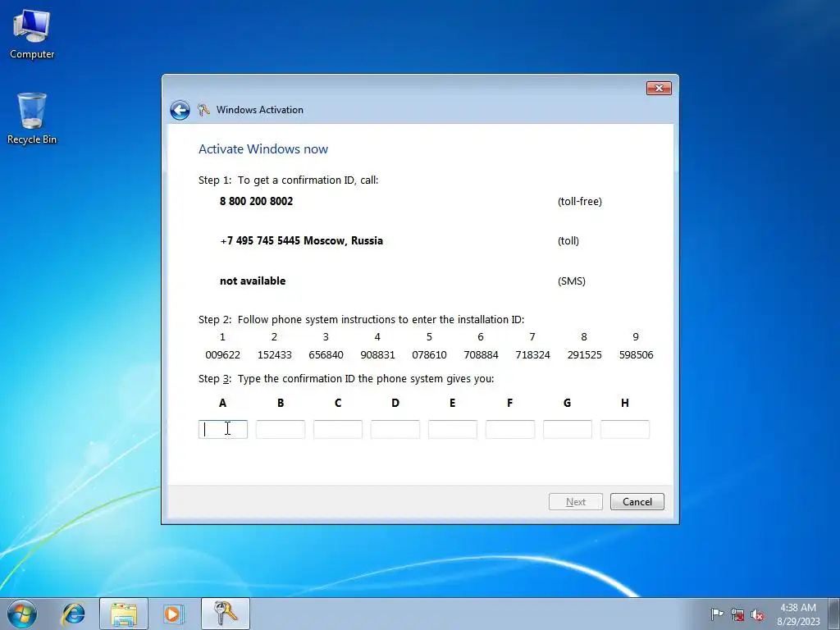Viewport: 840px width, 630px height.
Task: Click installation ID group 718324
Action: (532, 354)
